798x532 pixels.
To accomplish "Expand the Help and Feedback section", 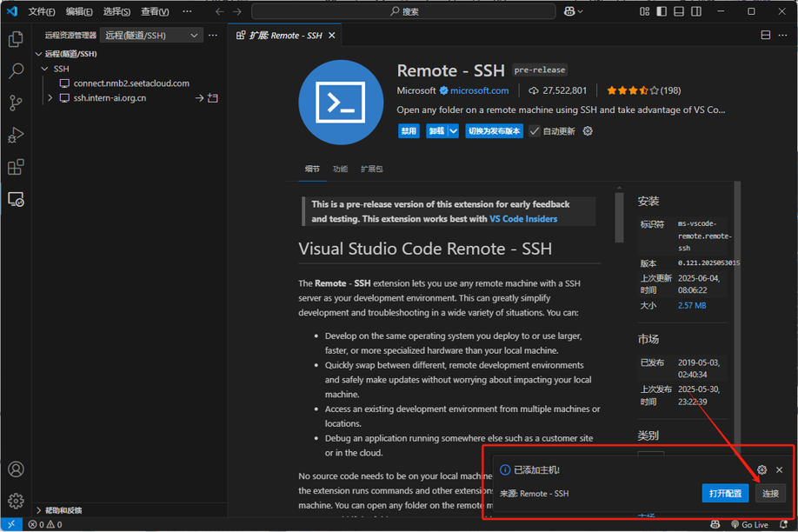I will pyautogui.click(x=38, y=510).
